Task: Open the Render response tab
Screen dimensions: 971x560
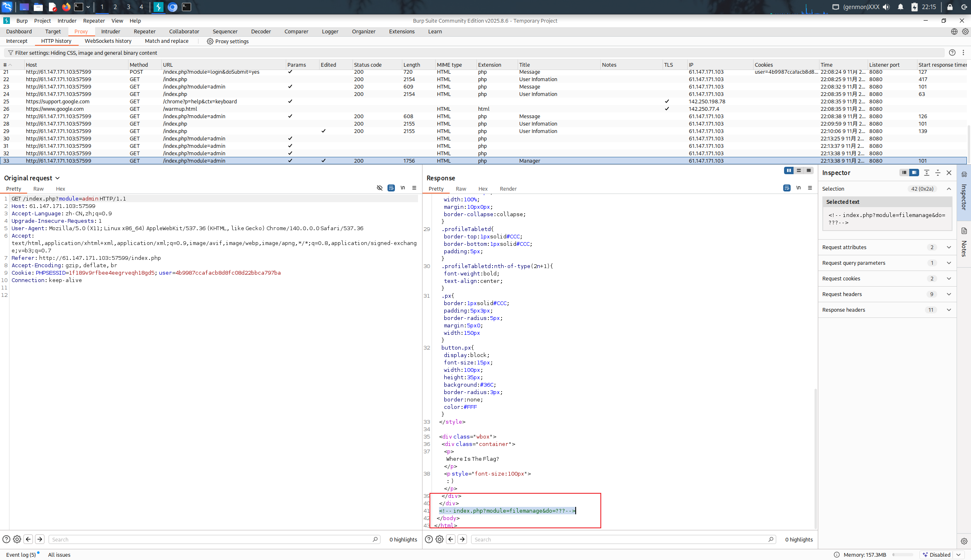Action: point(508,189)
